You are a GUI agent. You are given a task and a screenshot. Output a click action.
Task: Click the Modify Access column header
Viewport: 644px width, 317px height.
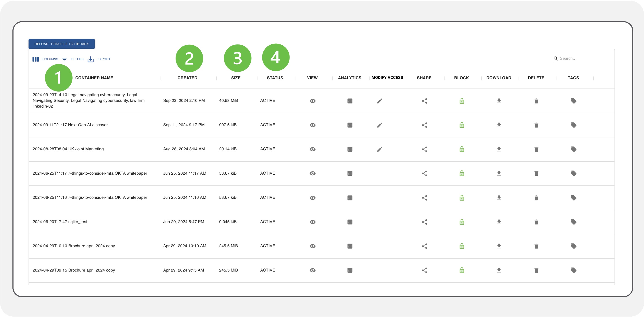coord(387,78)
